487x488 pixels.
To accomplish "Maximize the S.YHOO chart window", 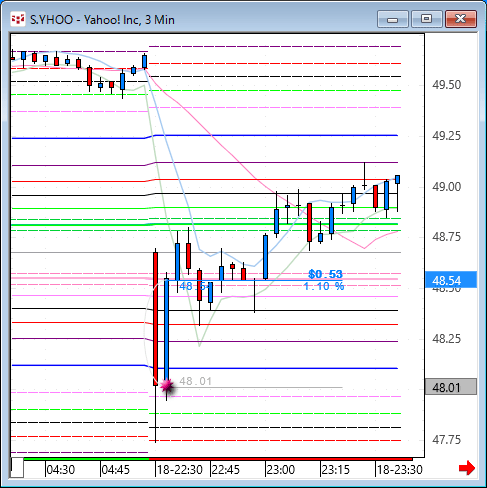I will click(426, 19).
